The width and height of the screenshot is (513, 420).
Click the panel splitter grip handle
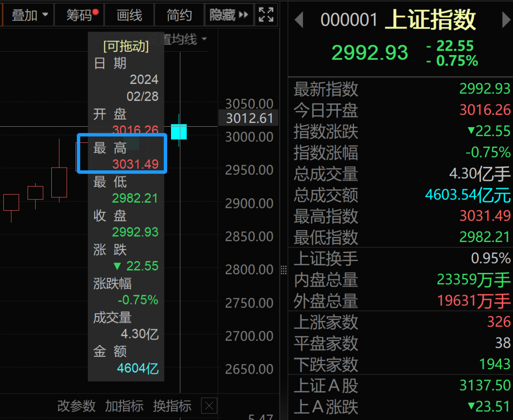click(x=284, y=270)
